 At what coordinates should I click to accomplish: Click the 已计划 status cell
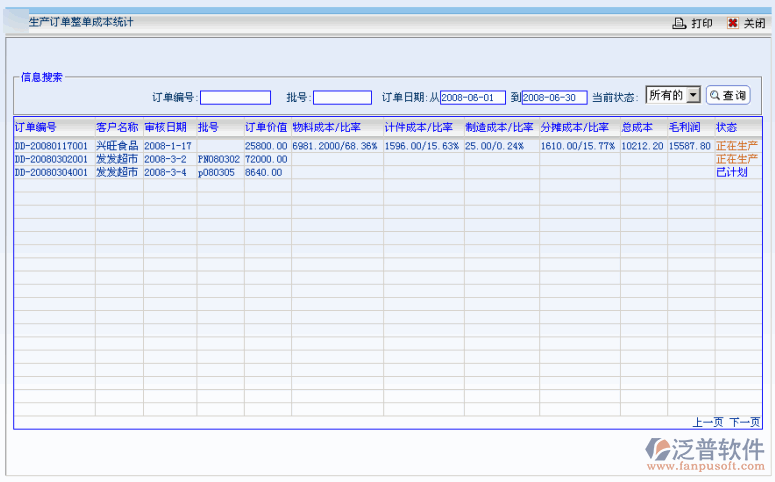click(731, 172)
